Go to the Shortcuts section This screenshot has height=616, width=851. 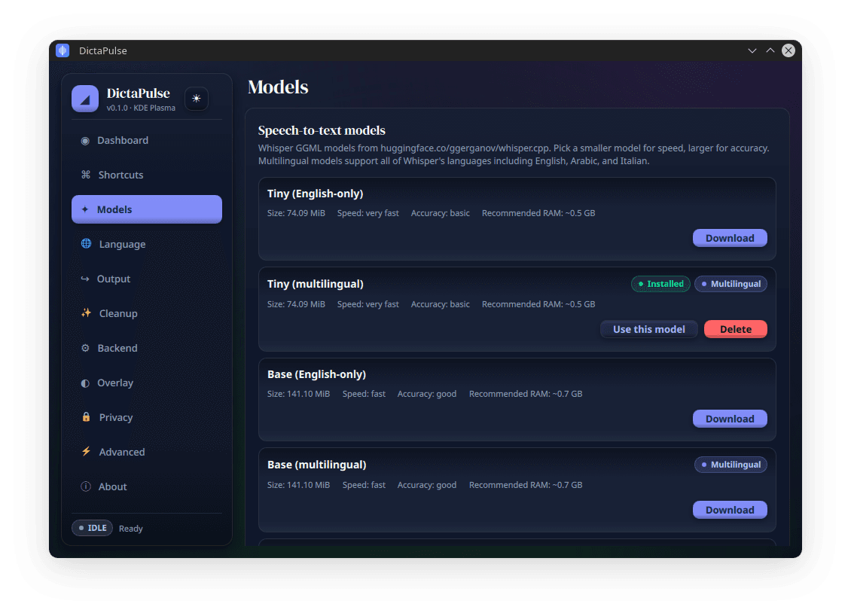(147, 175)
